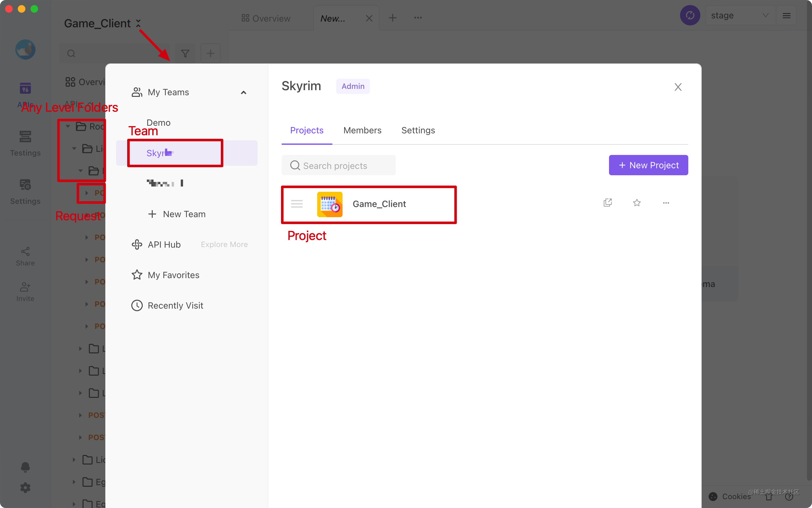Switch to team Settings tab

[418, 130]
